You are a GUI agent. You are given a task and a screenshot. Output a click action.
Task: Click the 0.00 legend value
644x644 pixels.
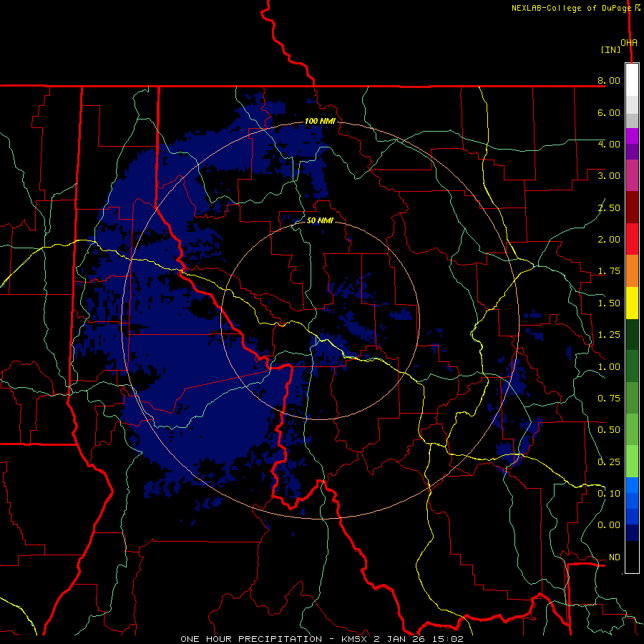point(609,525)
